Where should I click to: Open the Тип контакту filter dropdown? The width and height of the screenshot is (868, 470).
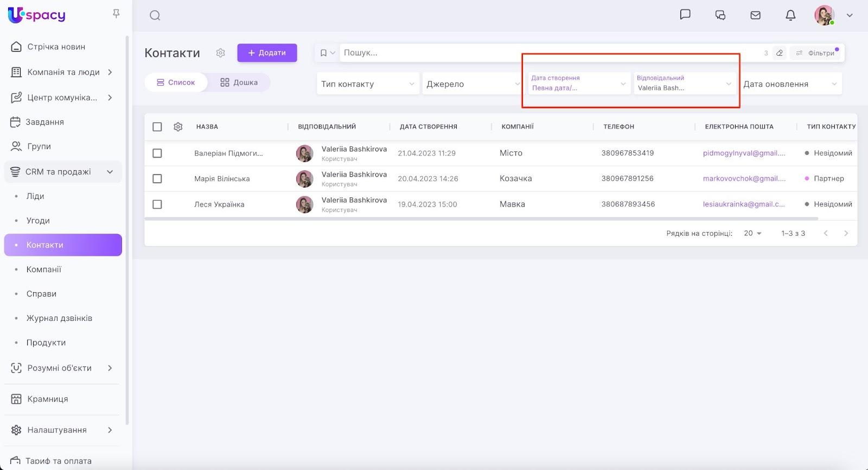(x=367, y=84)
